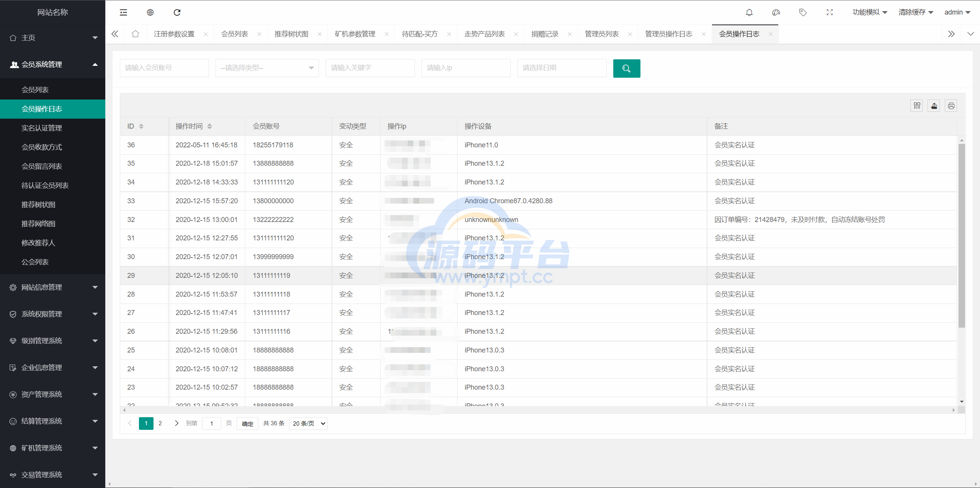The height and width of the screenshot is (488, 980).
Task: Open column filter icon in table toolbar
Action: [917, 106]
